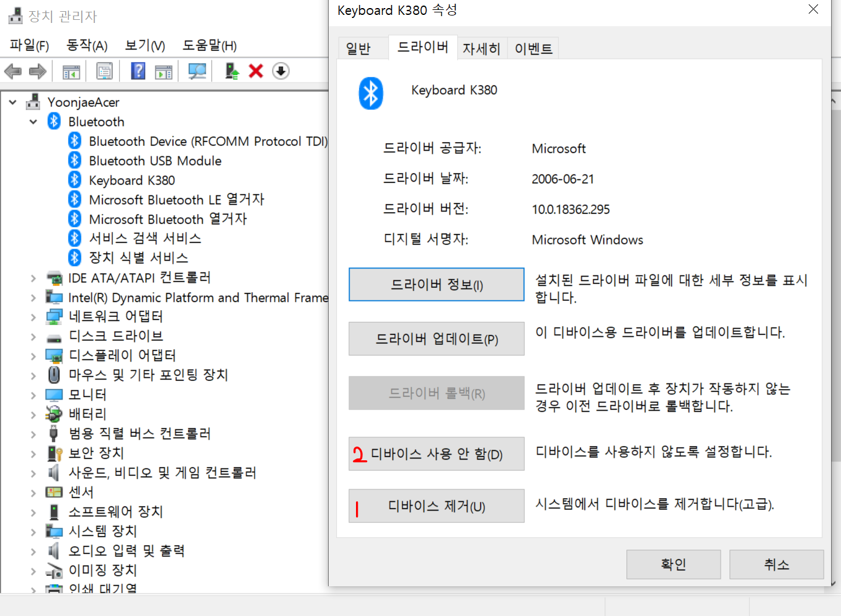Expand the 범용 직렬 버스 컨트롤러 node
This screenshot has height=616, width=841.
[33, 434]
